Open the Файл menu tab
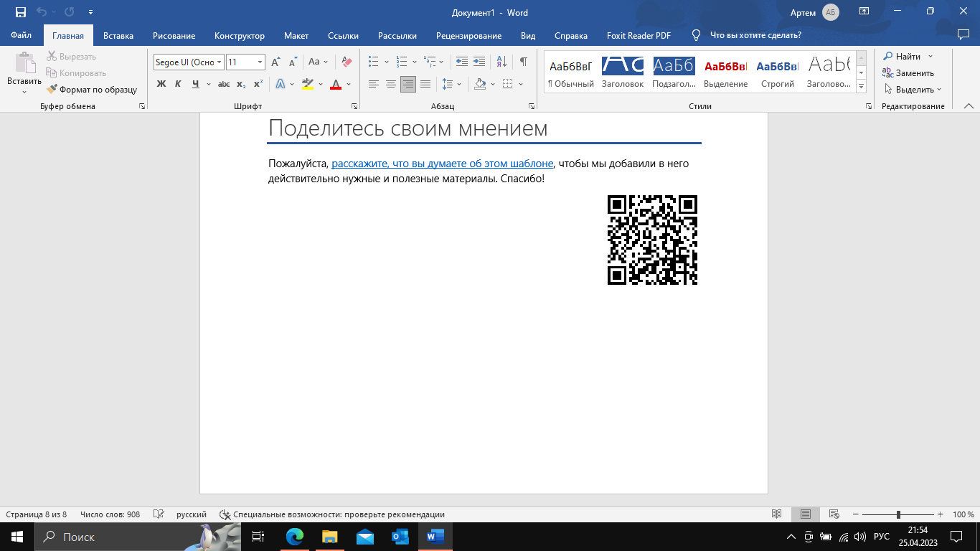This screenshot has width=980, height=551. tap(22, 36)
